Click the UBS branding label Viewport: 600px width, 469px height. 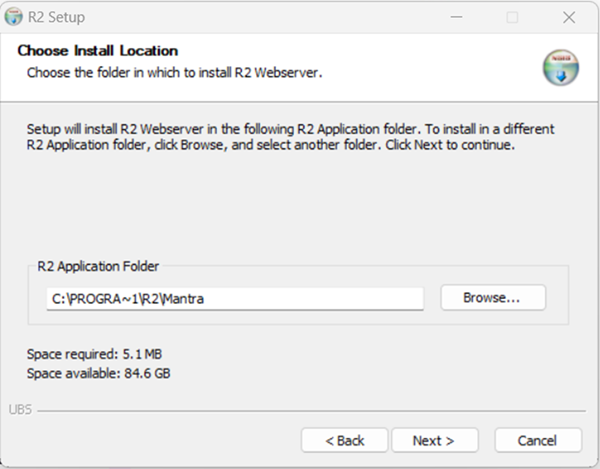coord(18,410)
